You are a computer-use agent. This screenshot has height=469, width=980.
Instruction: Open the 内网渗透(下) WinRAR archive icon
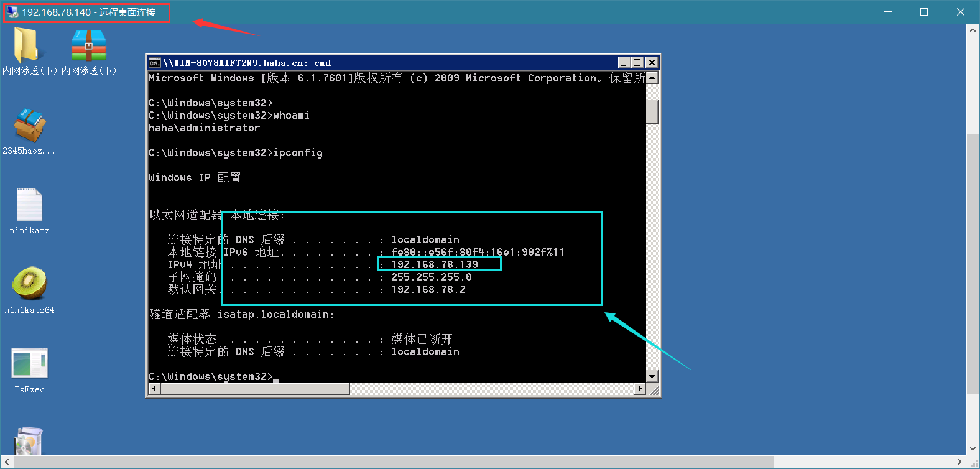[89, 45]
